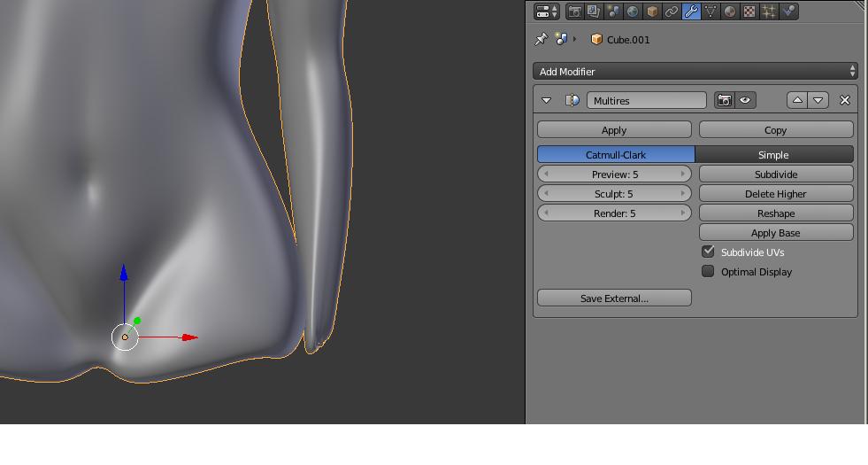
Task: Decrease the Render level value
Action: pyautogui.click(x=546, y=213)
